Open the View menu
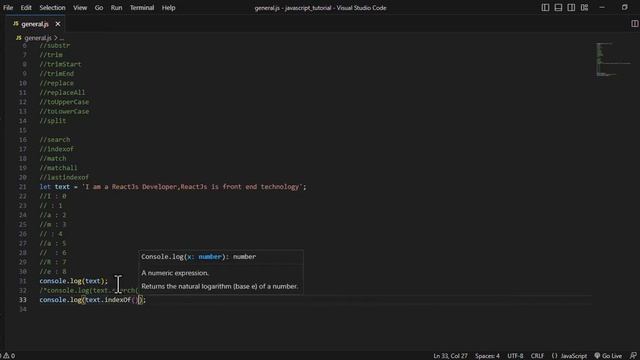The height and width of the screenshot is (360, 640). click(80, 8)
